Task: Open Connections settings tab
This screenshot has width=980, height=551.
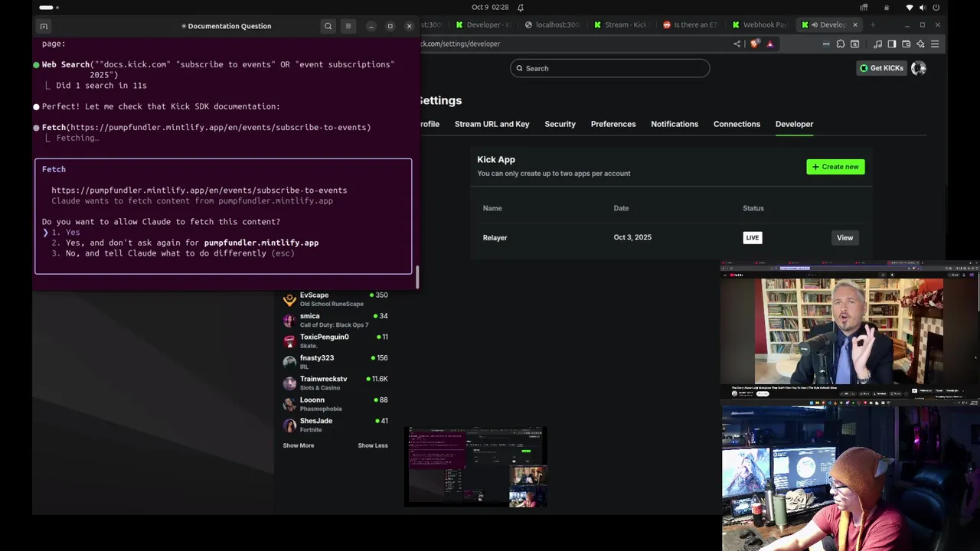Action: coord(737,124)
